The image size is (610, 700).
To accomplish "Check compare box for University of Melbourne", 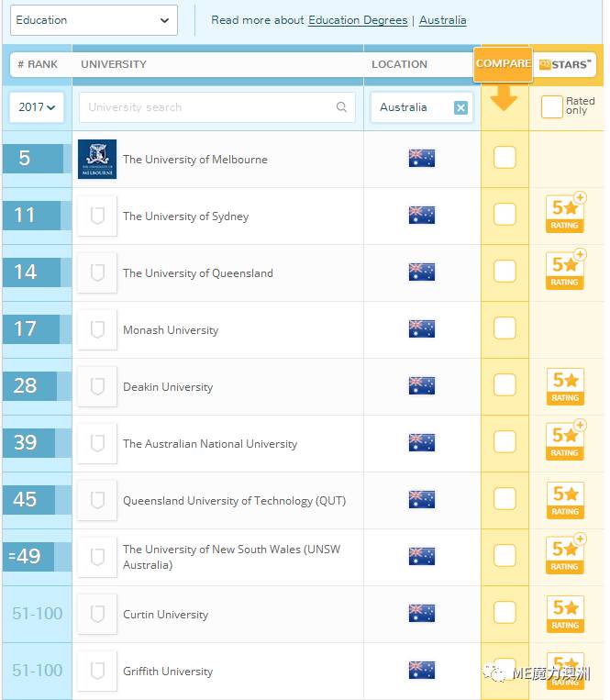I will [x=505, y=157].
